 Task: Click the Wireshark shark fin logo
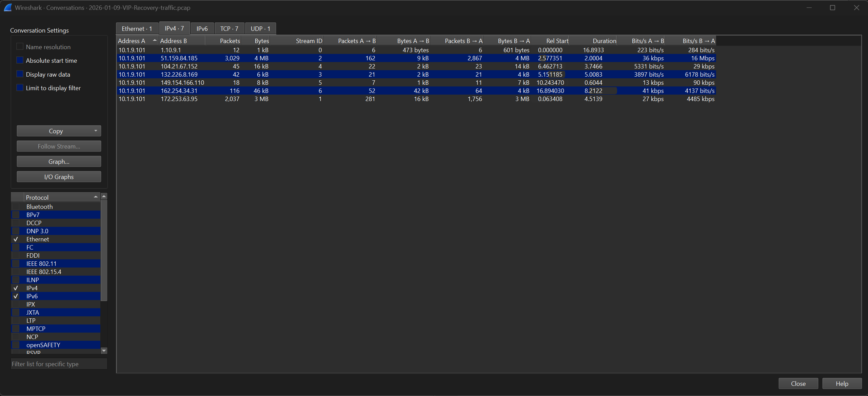coord(7,7)
